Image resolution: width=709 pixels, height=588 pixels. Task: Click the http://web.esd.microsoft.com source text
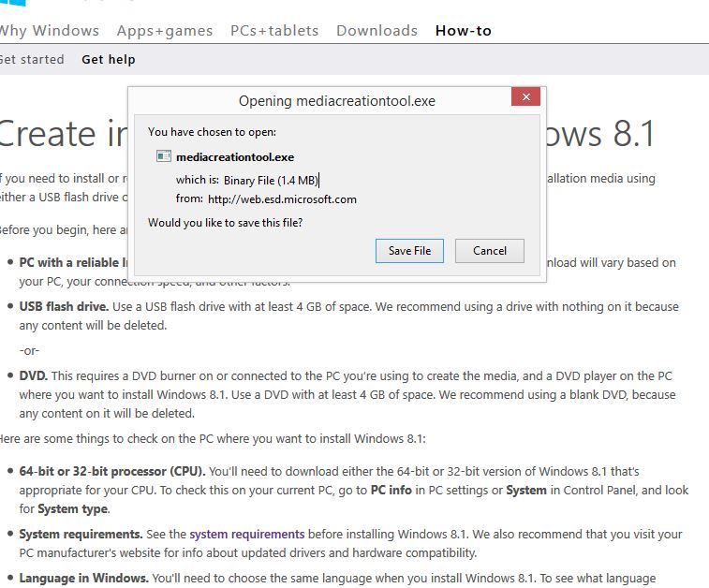click(282, 199)
